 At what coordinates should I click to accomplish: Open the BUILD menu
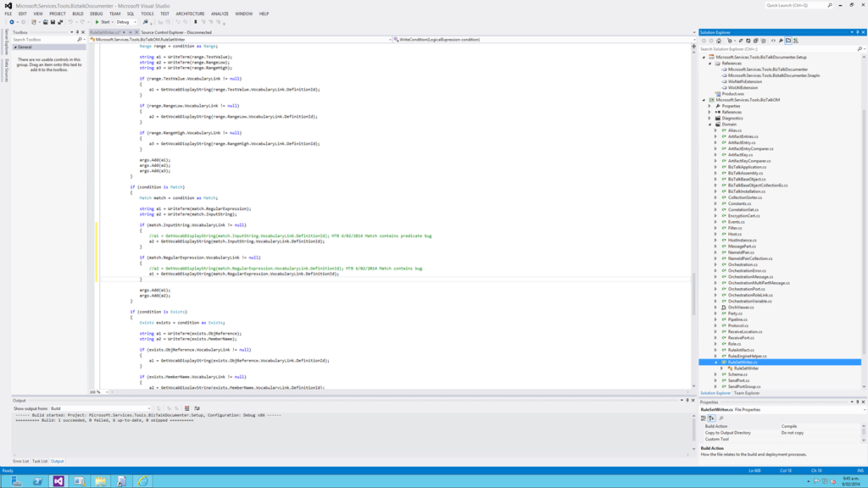(77, 14)
